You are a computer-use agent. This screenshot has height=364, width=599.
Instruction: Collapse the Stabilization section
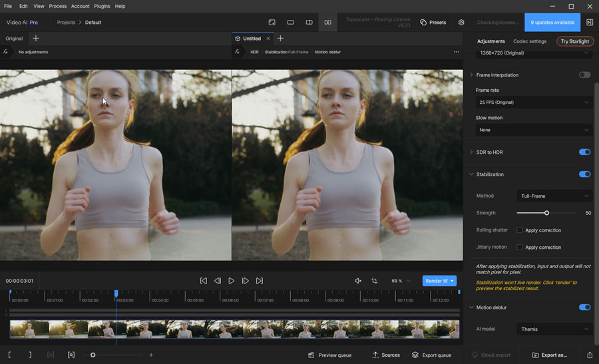pos(471,174)
